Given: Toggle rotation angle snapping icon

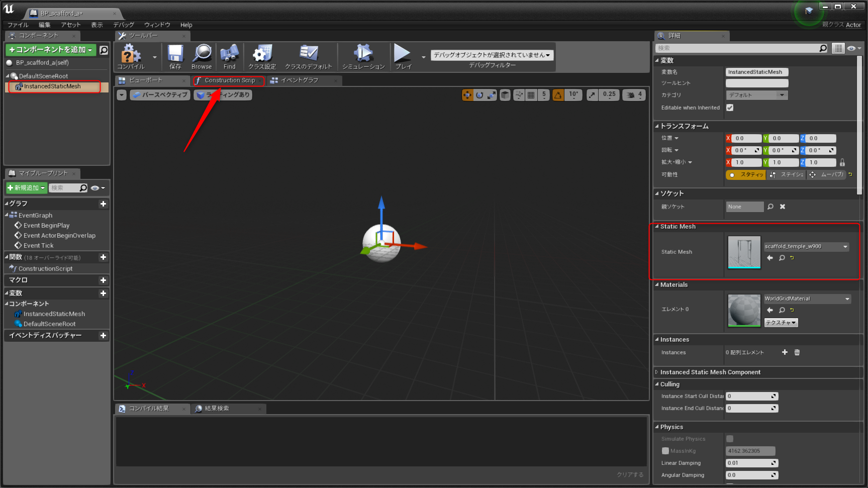Looking at the screenshot, I should [558, 95].
